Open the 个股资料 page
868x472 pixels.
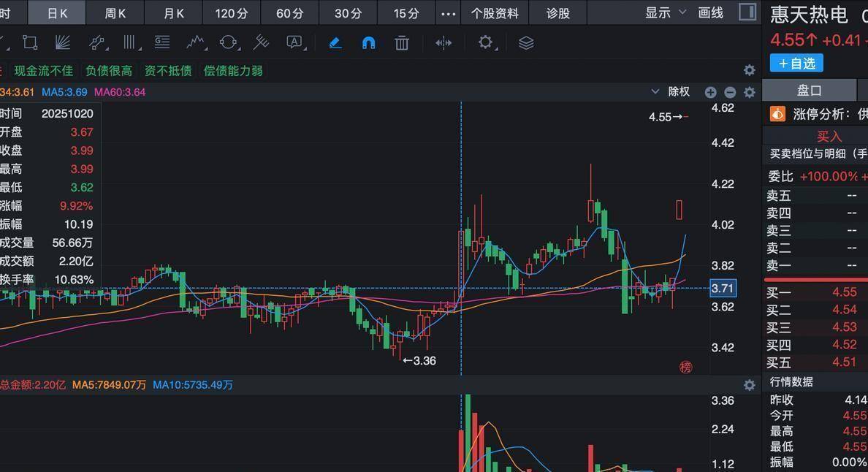coord(495,13)
